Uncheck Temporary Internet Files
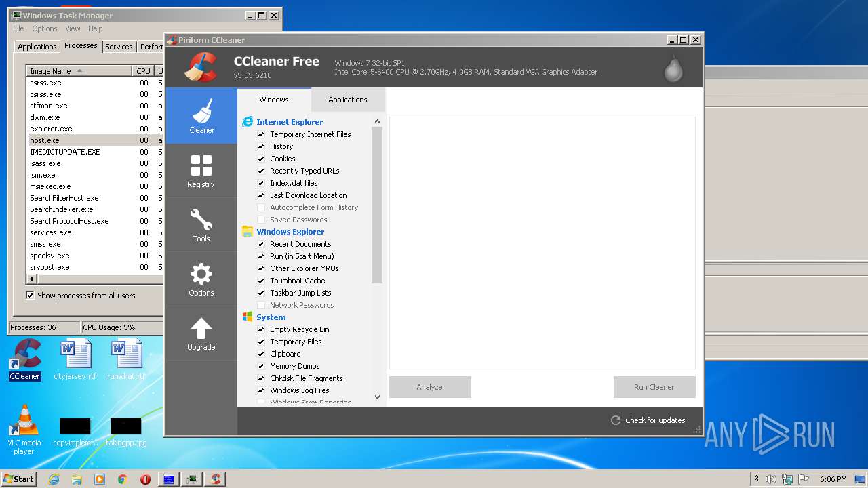868x488 pixels. [x=261, y=134]
